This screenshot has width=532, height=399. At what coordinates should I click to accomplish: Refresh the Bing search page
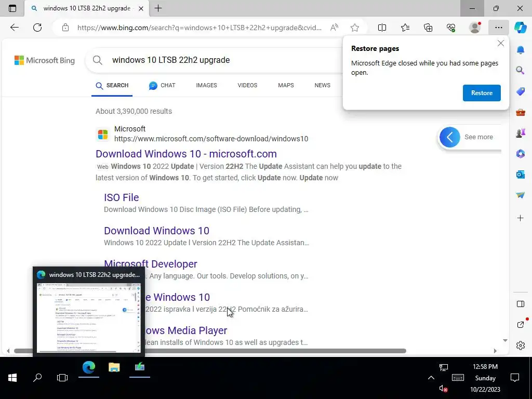point(37,28)
